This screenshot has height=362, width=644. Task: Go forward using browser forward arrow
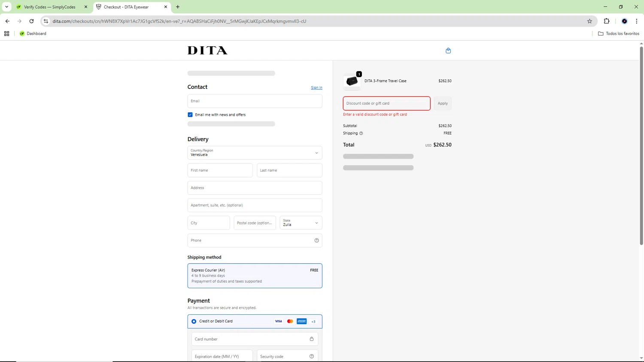click(x=19, y=21)
